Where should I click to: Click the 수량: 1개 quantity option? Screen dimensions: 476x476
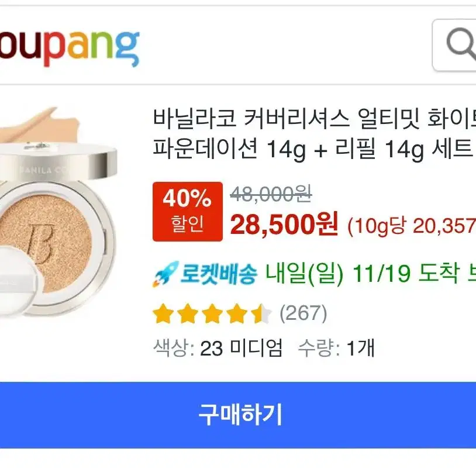336,347
